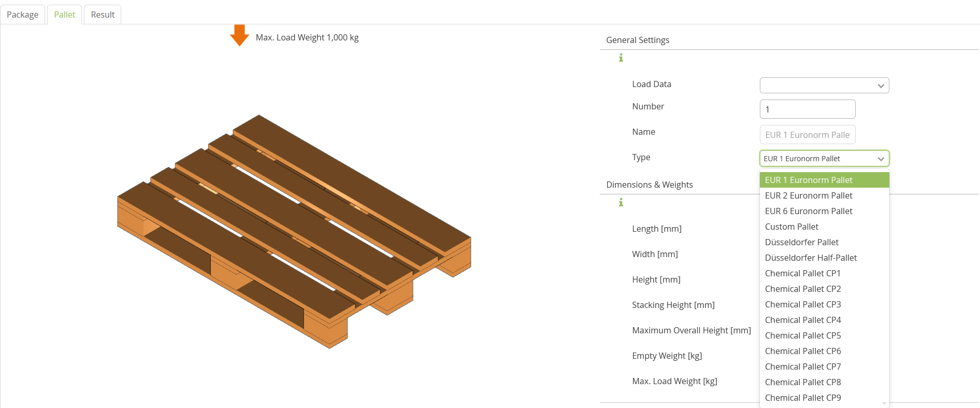Switch to the Package tab
The height and width of the screenshot is (408, 980).
(x=23, y=15)
